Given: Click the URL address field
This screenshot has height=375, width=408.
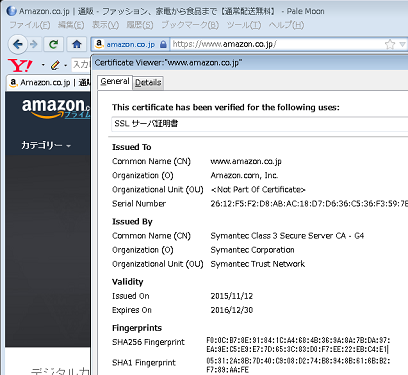Looking at the screenshot, I should (277, 44).
